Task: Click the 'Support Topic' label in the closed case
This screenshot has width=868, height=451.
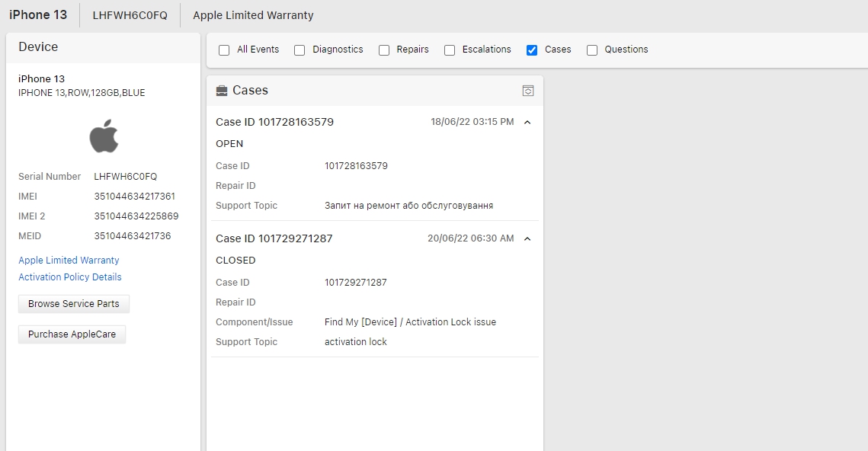Action: coord(246,342)
